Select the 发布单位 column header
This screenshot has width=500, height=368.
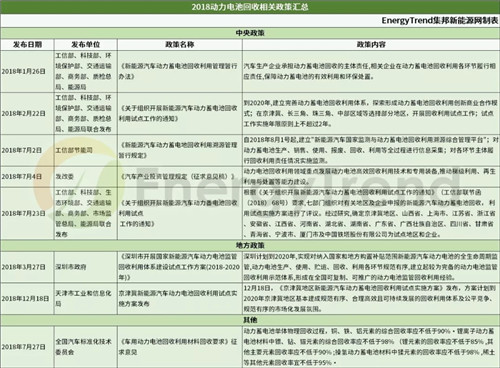click(x=86, y=45)
